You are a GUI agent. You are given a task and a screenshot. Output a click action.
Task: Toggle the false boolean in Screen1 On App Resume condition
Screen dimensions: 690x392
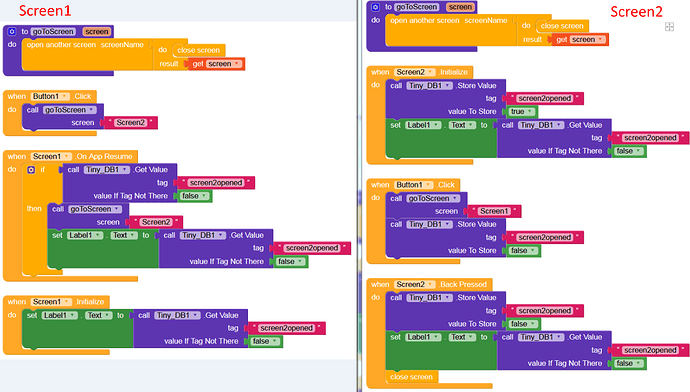point(194,196)
